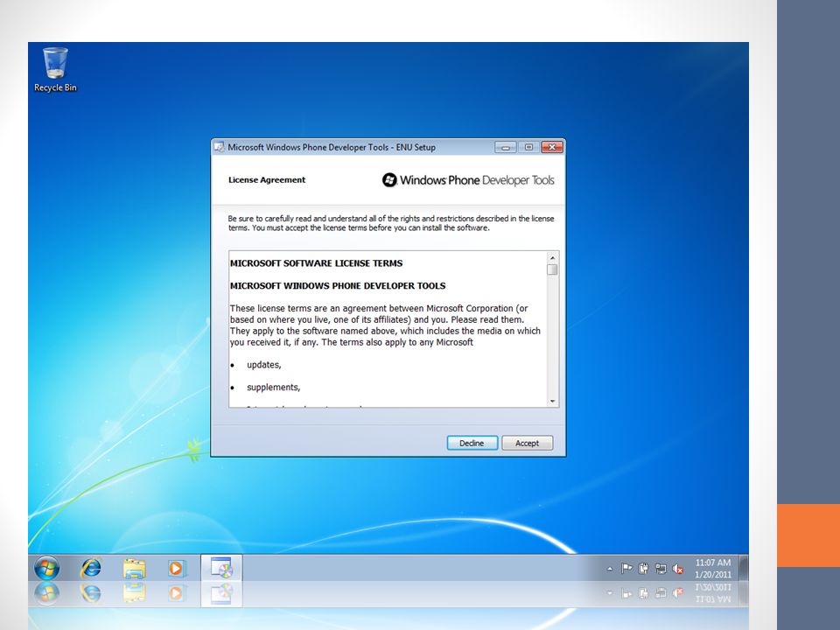The image size is (840, 630).
Task: Click 'MICROSOFT SOFTWARE LICENSE TERMS' heading
Action: tap(316, 263)
